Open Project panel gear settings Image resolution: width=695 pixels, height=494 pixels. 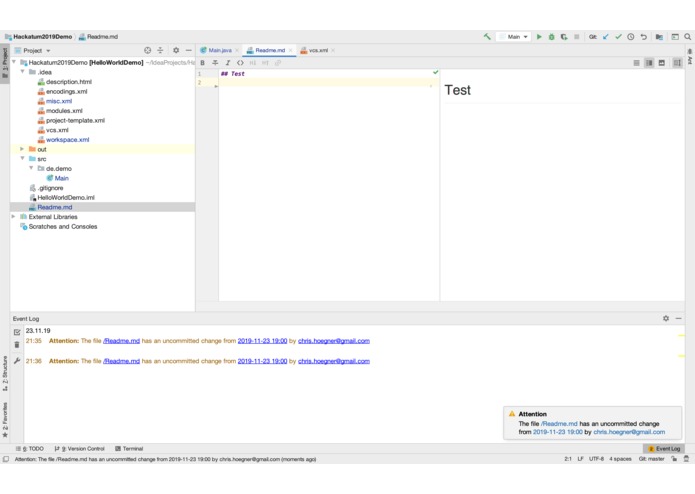[176, 51]
